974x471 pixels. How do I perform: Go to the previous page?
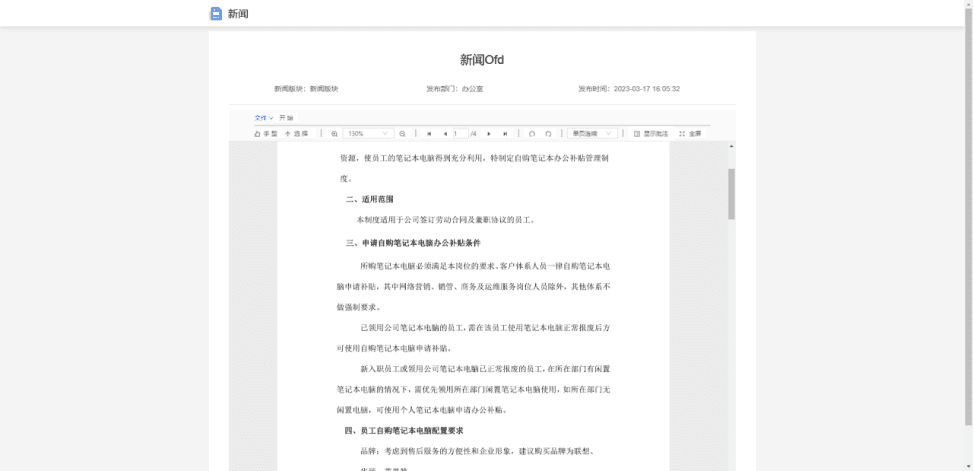point(445,134)
